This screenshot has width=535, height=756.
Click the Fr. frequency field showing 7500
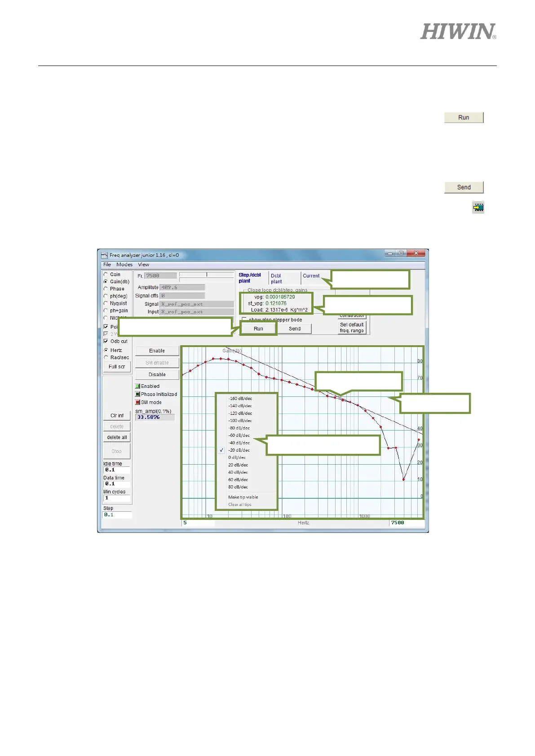160,276
